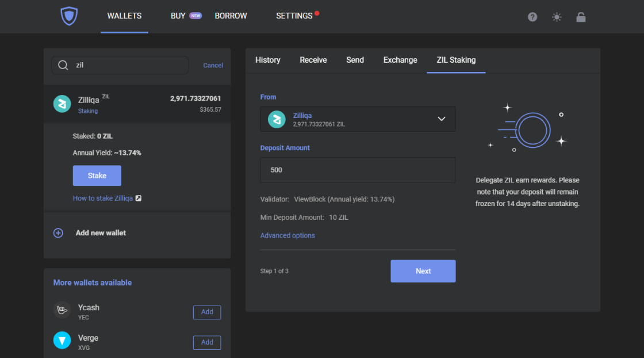Click the Staked: 0 ZIL text

point(93,136)
